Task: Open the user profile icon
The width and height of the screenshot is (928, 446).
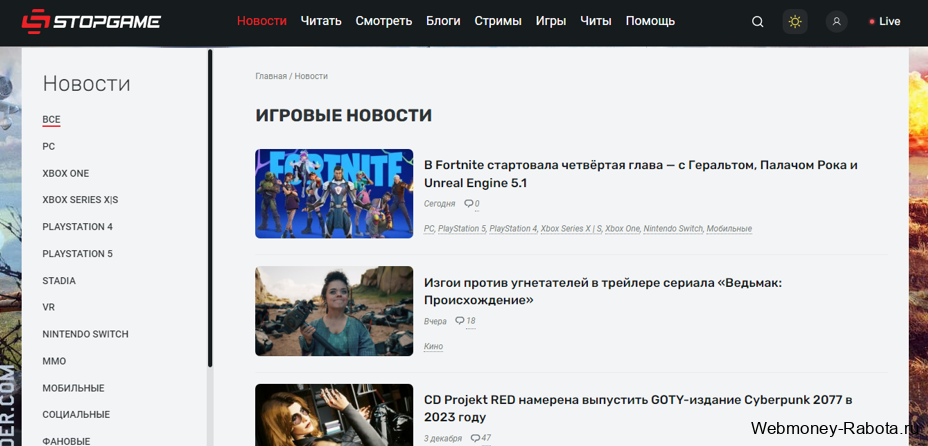Action: click(836, 22)
